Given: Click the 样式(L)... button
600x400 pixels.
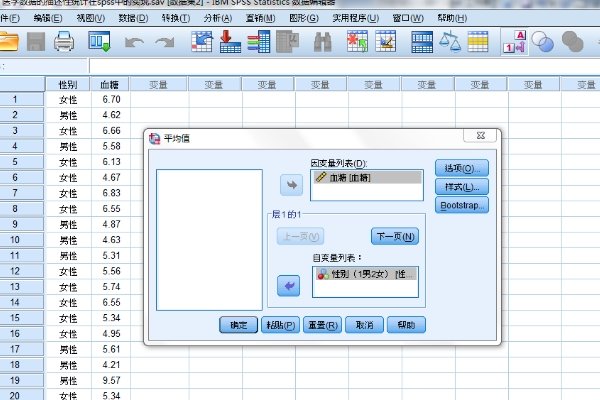Looking at the screenshot, I should click(462, 187).
